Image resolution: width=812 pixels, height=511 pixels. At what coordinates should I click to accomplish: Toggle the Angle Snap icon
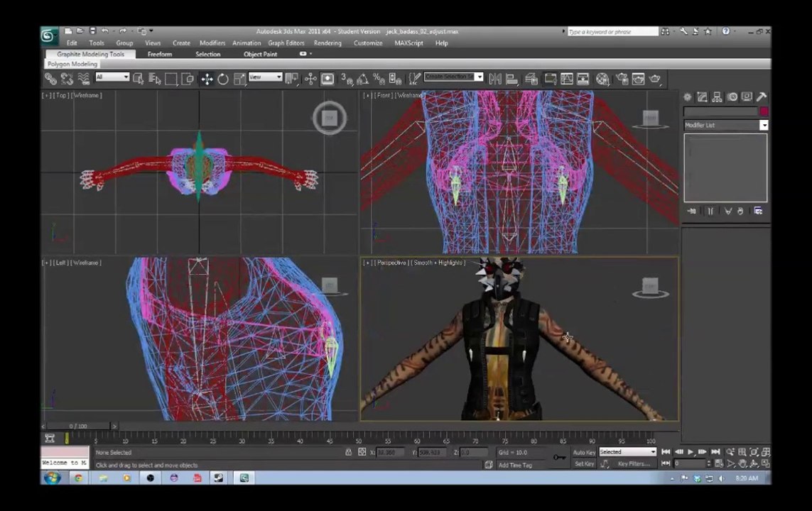point(362,79)
